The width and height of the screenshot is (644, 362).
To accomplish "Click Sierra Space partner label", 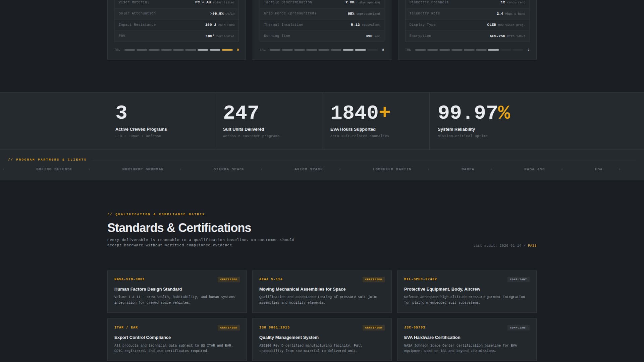I will tap(229, 169).
